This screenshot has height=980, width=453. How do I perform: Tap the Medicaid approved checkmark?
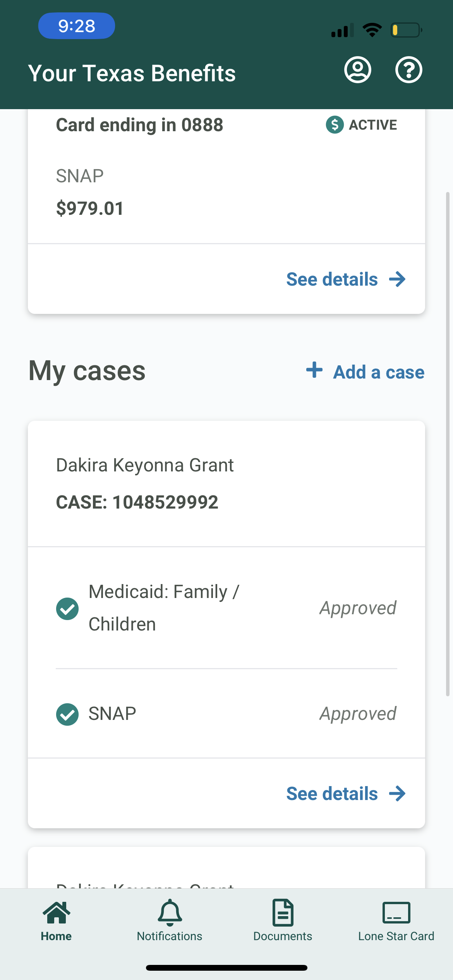click(67, 608)
